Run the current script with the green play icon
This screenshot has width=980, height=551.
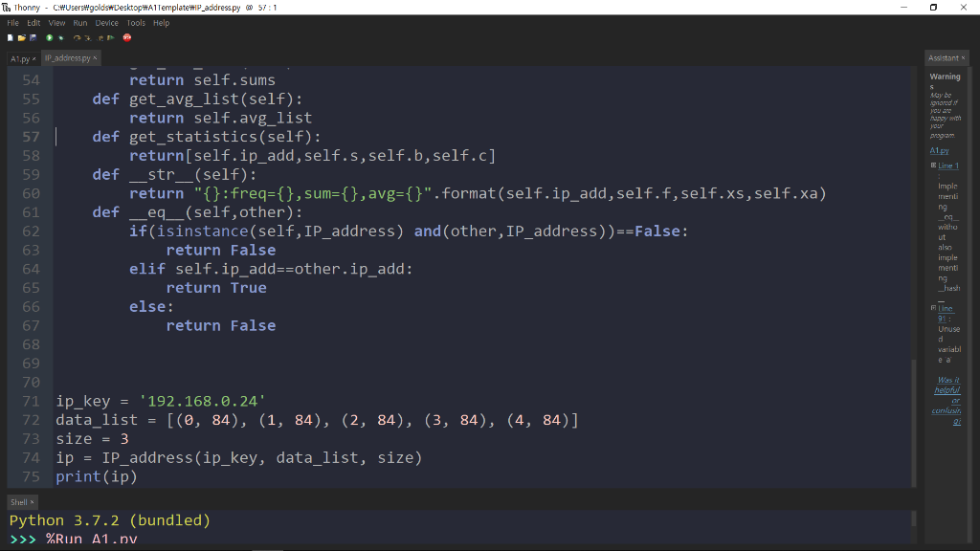pyautogui.click(x=50, y=37)
